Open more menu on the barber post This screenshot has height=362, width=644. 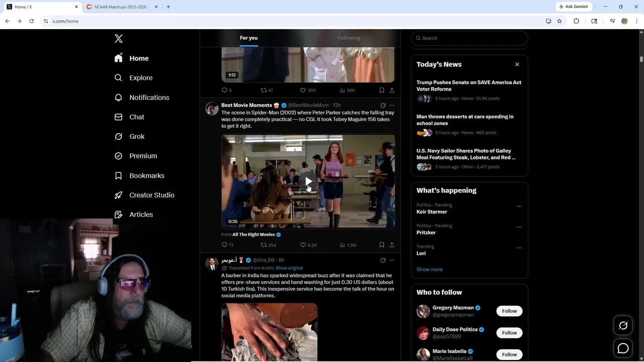pyautogui.click(x=392, y=260)
